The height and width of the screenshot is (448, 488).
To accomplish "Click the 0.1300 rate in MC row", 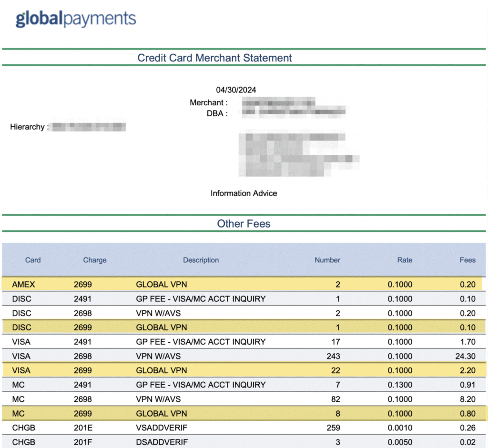I will click(x=401, y=385).
